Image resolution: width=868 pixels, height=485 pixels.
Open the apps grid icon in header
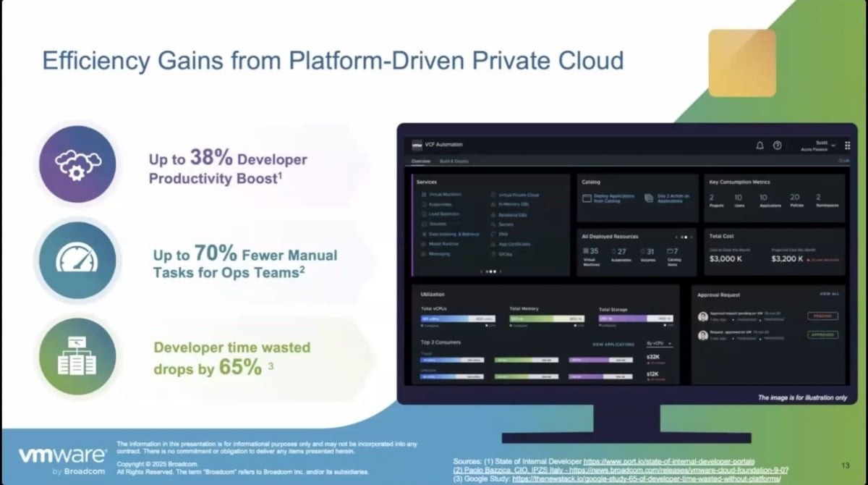tap(848, 145)
